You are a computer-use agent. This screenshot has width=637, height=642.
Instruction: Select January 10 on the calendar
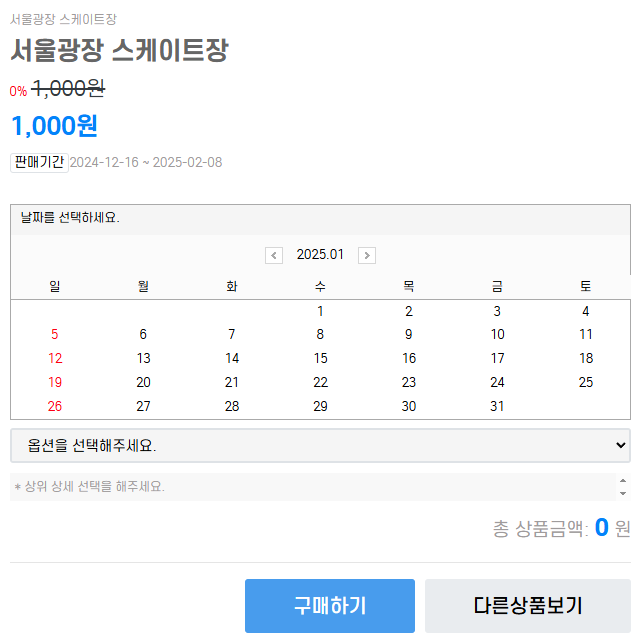[x=497, y=335]
